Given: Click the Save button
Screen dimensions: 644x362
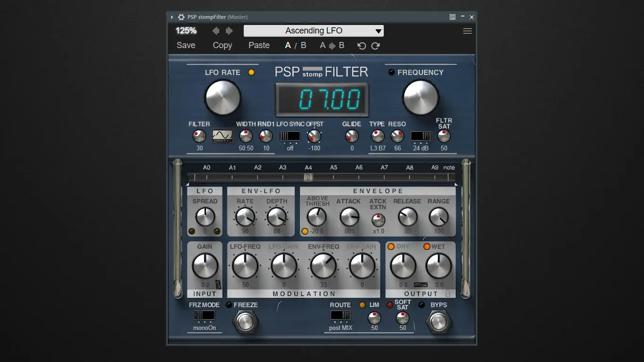Looking at the screenshot, I should click(x=186, y=45).
